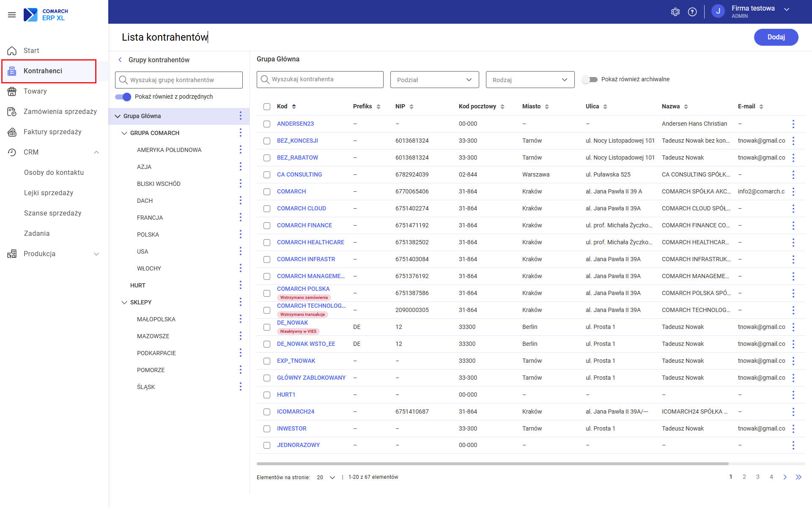Click back arrow beside Grupy kontrahentów
Viewport: 812px width, 508px height.
[x=120, y=60]
